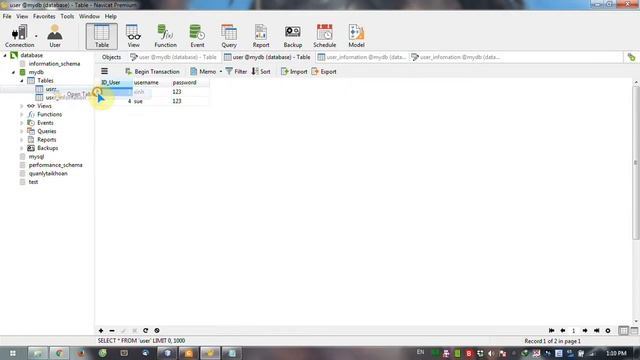640x360 pixels.
Task: Collapse the database connection node
Action: (5, 55)
